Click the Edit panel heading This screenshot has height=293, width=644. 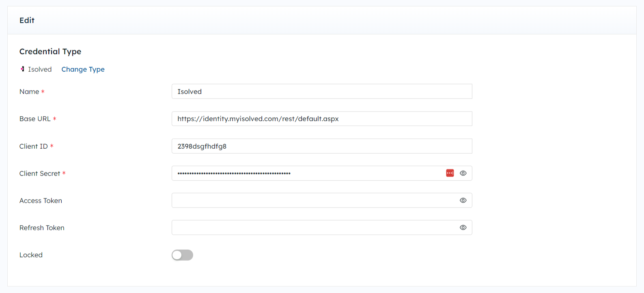pos(27,20)
